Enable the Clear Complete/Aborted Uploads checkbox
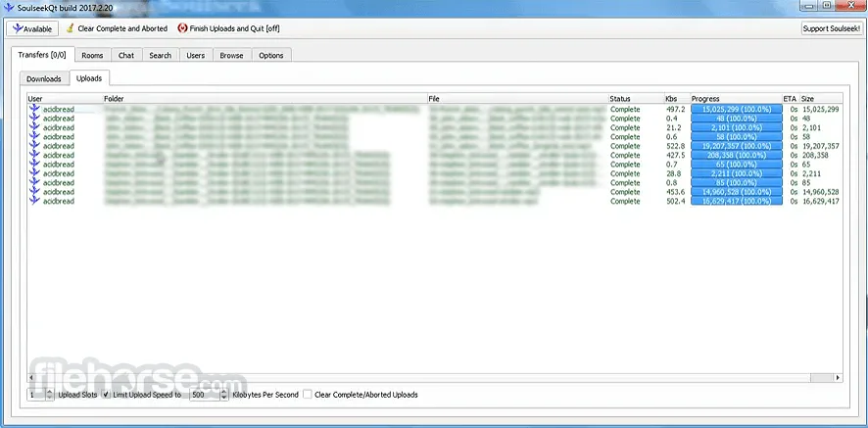868x428 pixels. pyautogui.click(x=308, y=395)
